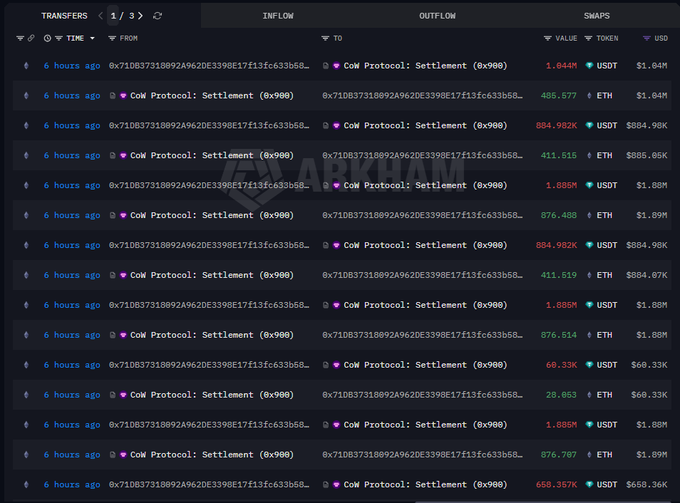Image resolution: width=680 pixels, height=503 pixels.
Task: Filter by FROM address
Action: (x=112, y=38)
